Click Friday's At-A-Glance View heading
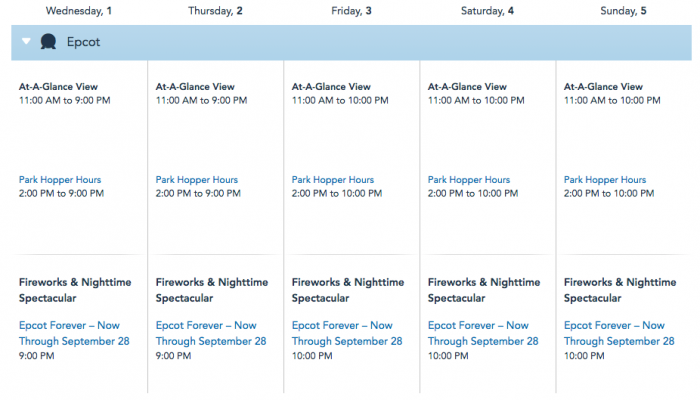 pos(331,87)
